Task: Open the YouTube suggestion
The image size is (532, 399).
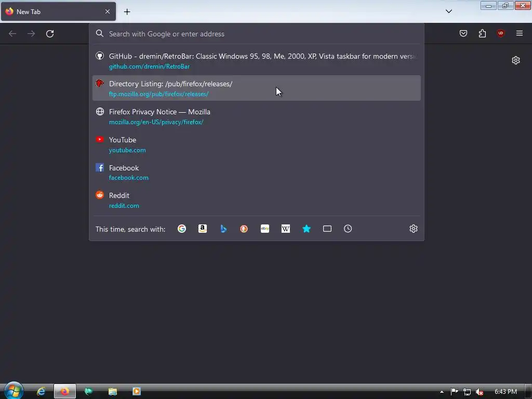Action: tap(257, 144)
